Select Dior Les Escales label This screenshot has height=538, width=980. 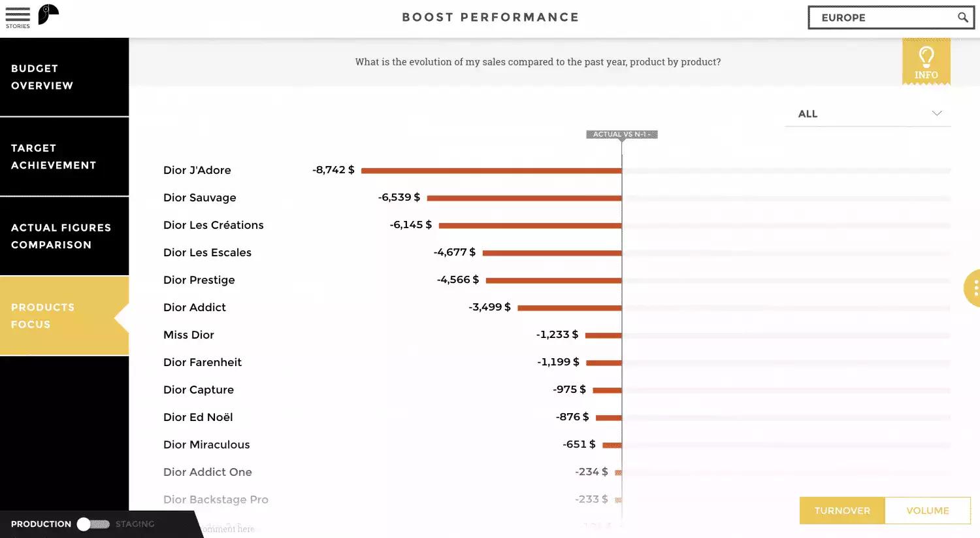(208, 252)
